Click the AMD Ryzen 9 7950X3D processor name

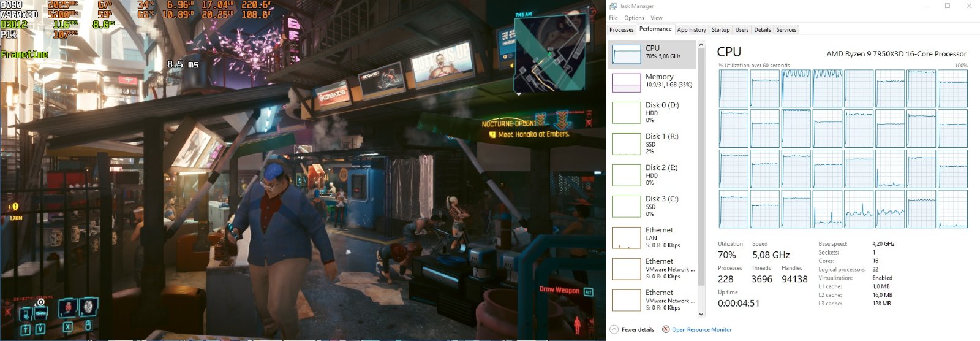(x=897, y=54)
